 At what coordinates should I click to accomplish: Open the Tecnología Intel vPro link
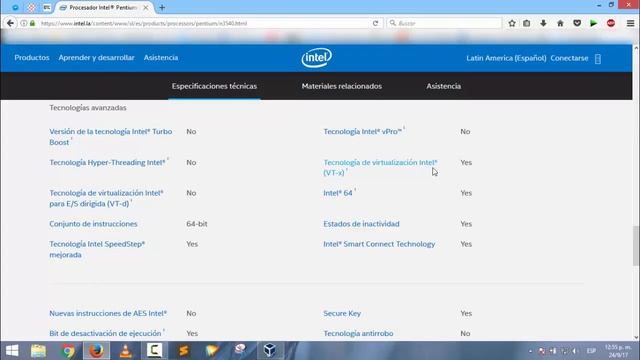click(x=362, y=131)
